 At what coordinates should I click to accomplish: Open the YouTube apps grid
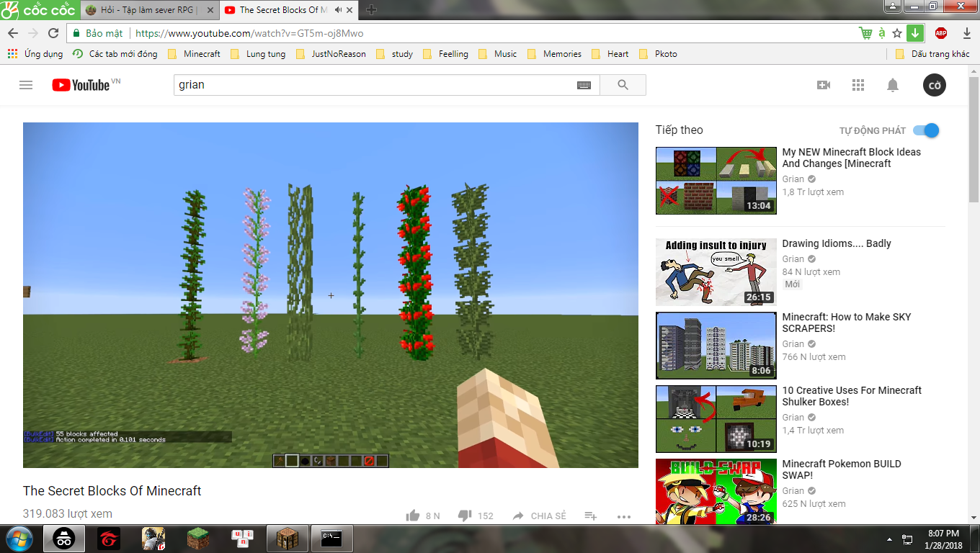(x=857, y=85)
